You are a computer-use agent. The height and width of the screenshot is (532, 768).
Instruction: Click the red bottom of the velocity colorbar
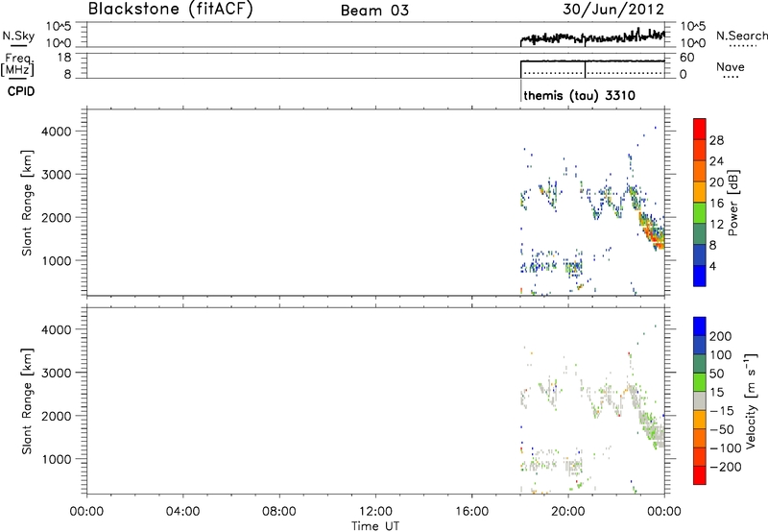click(700, 475)
